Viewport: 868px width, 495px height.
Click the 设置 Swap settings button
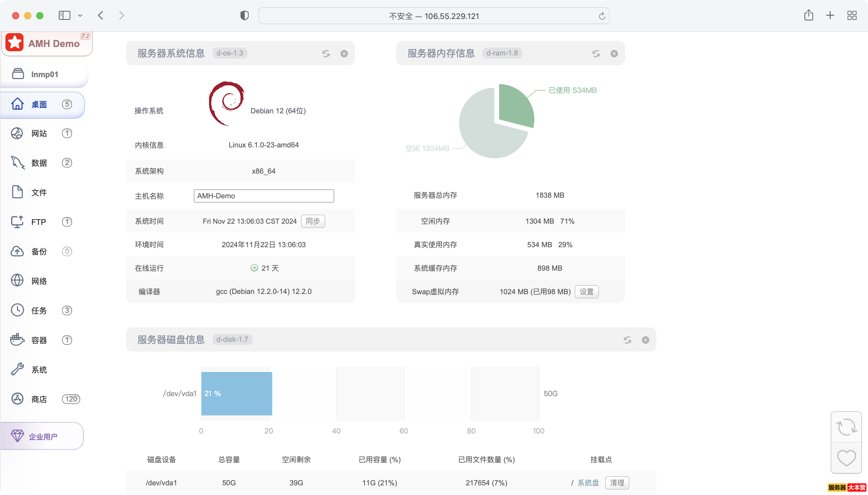pyautogui.click(x=586, y=292)
